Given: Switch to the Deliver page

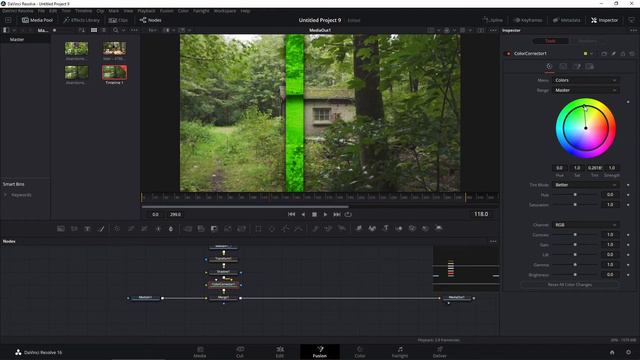Looking at the screenshot, I should (440, 352).
